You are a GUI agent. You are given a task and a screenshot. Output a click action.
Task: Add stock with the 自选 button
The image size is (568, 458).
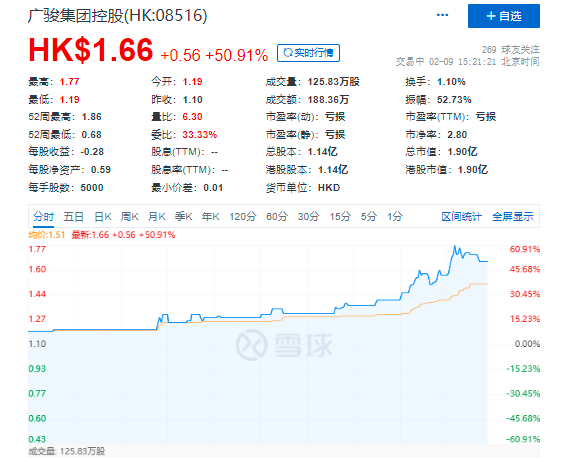tap(504, 16)
